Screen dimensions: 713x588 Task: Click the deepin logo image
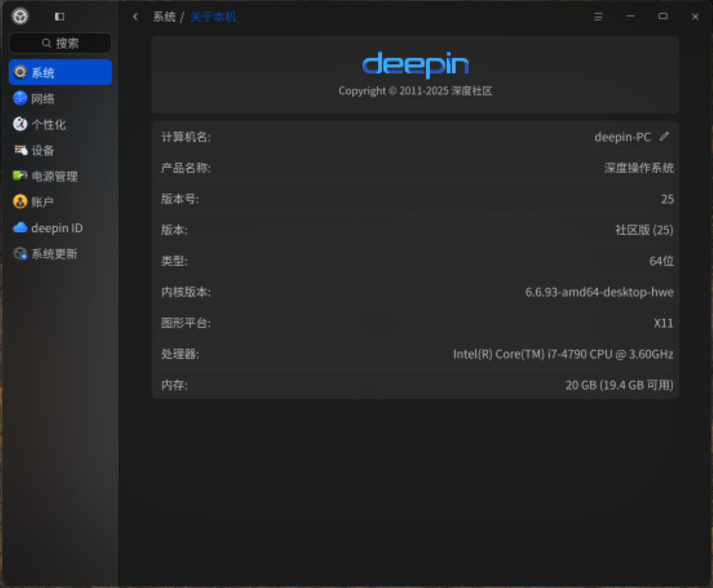(x=415, y=65)
